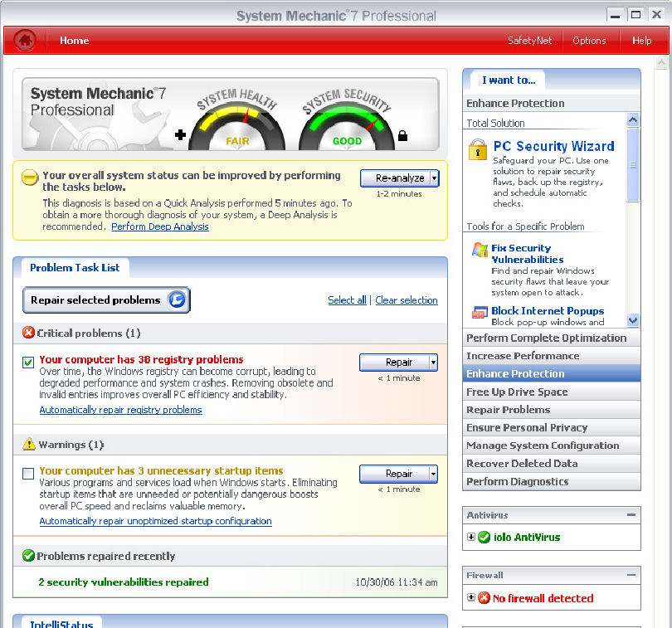
Task: Click the Clear selection link
Action: click(407, 300)
